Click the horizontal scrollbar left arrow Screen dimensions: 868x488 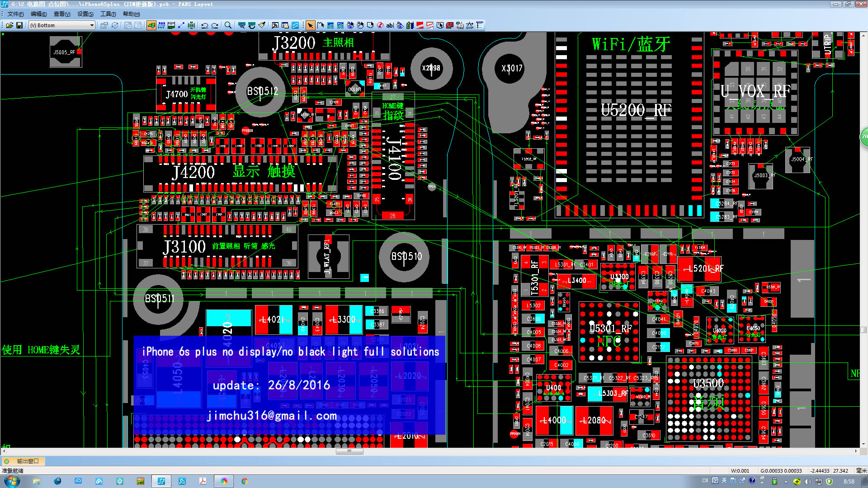4,451
